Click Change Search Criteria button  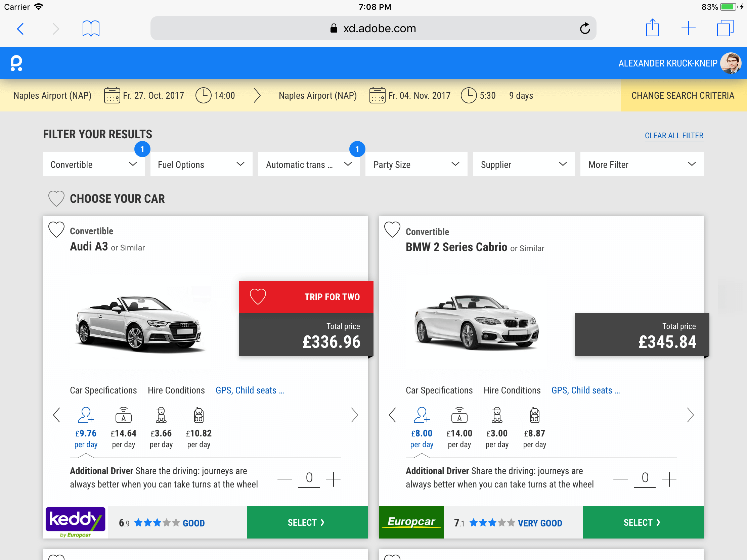click(684, 96)
